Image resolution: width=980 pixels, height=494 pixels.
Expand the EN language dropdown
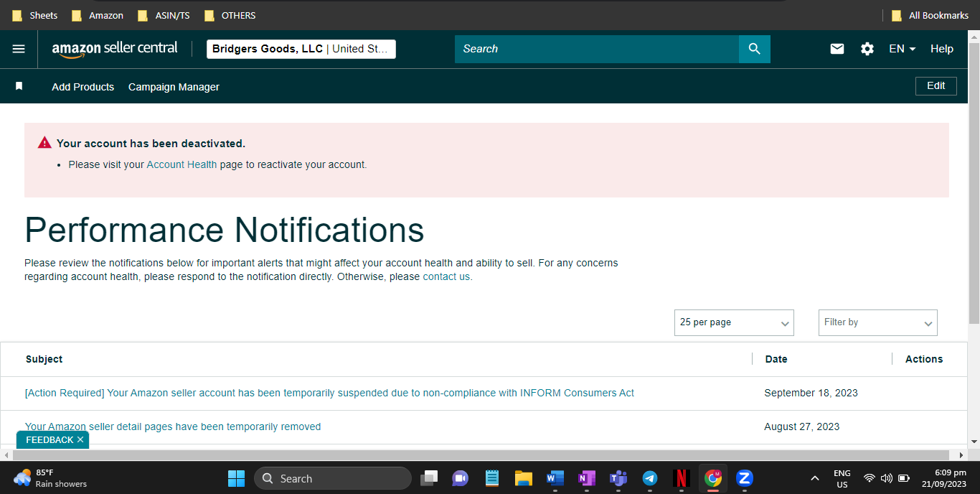(903, 49)
